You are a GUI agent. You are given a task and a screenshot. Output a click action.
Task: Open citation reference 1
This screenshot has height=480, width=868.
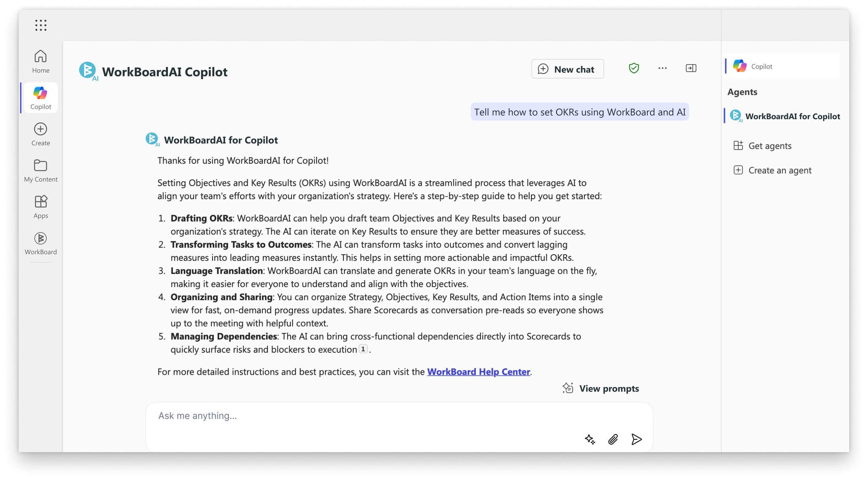click(x=363, y=349)
